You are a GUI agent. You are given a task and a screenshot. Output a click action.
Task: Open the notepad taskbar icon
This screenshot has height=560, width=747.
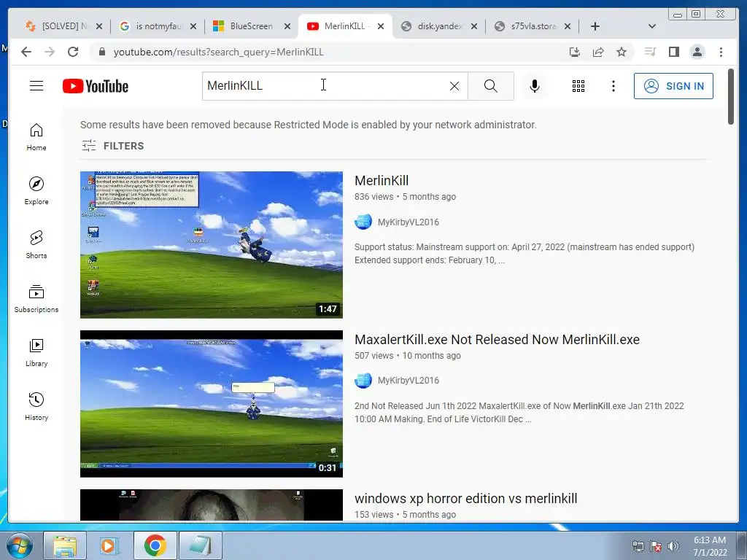click(x=201, y=545)
